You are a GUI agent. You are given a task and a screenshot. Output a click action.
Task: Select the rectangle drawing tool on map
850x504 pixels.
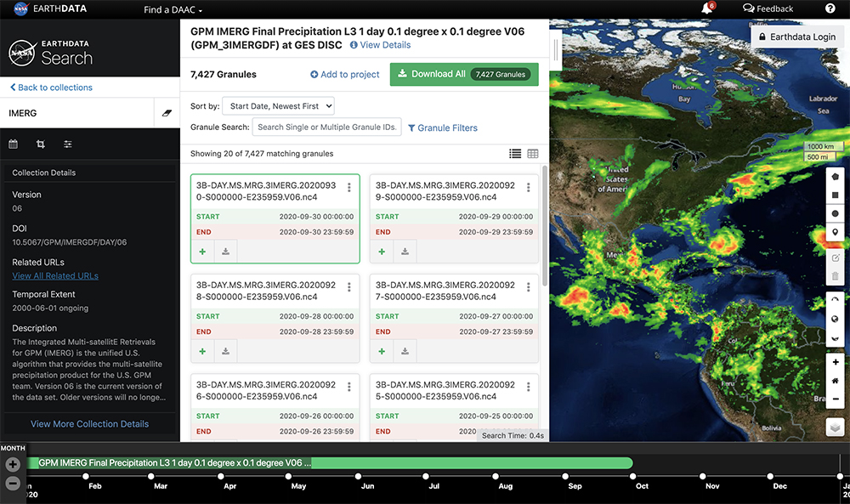(x=835, y=195)
